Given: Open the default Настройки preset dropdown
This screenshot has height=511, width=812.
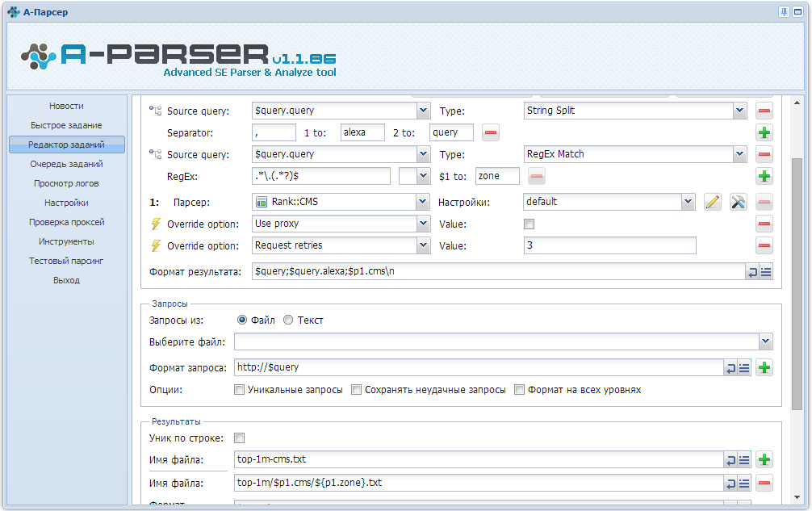Looking at the screenshot, I should [x=688, y=202].
